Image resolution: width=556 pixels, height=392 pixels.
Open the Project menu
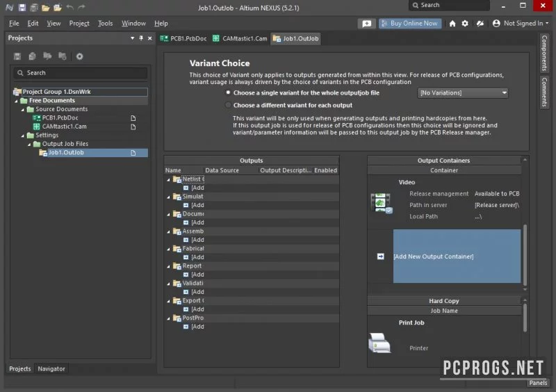tap(79, 24)
